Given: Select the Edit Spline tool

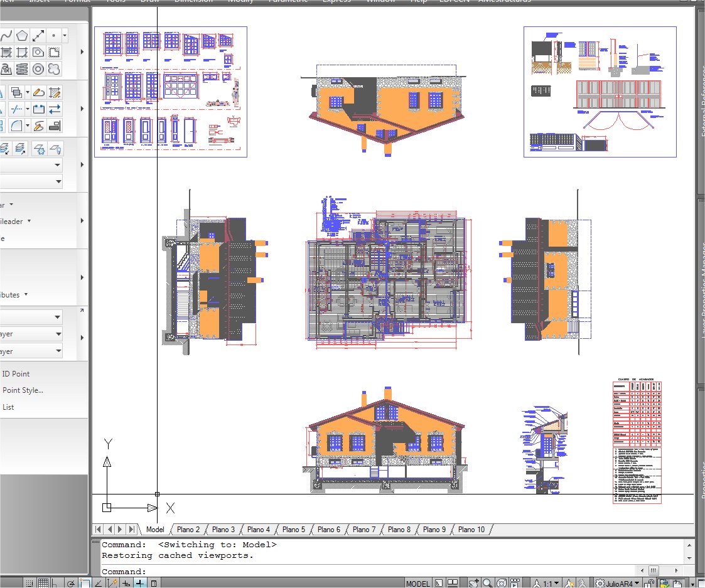Looking at the screenshot, I should 39,126.
